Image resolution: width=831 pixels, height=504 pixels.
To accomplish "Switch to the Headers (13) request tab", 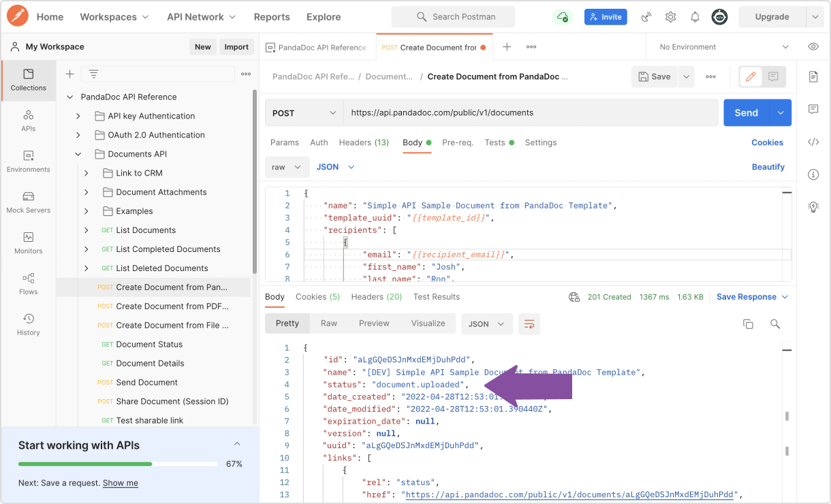I will point(364,142).
